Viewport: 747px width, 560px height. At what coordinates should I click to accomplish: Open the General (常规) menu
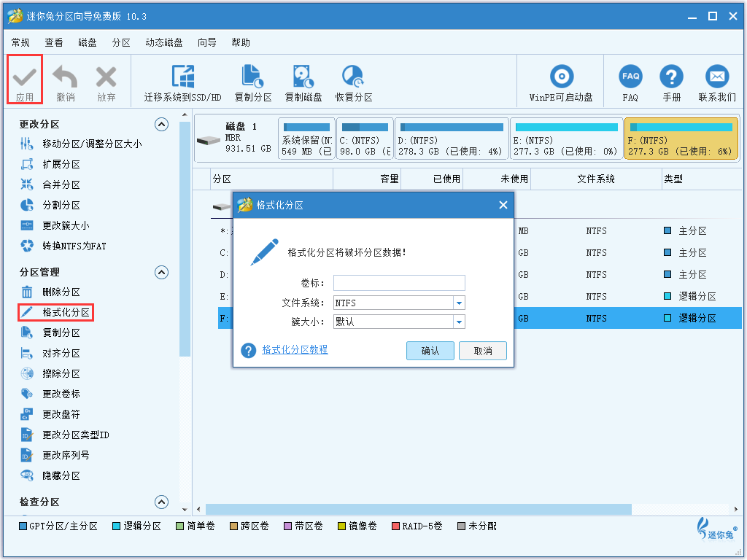click(20, 43)
